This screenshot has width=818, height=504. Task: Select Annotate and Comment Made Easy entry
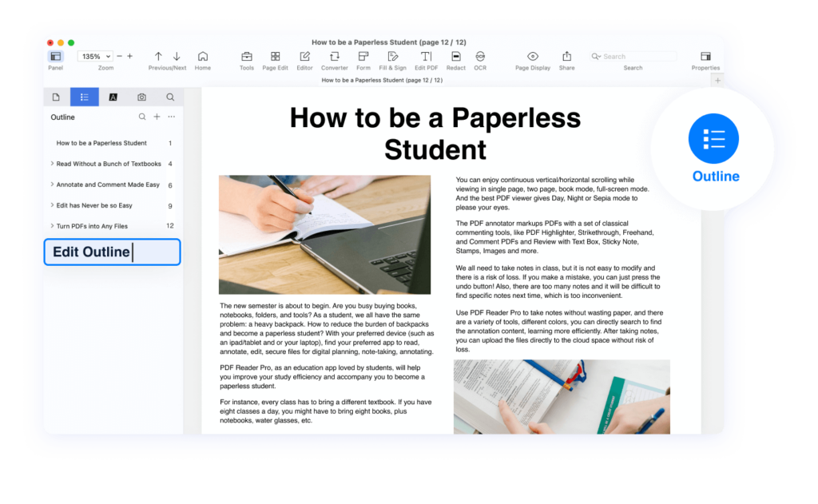pyautogui.click(x=108, y=185)
